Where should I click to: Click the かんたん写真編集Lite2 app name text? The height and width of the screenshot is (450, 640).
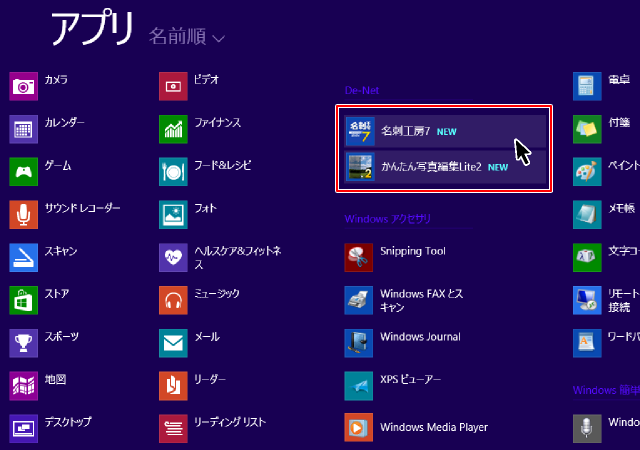431,167
